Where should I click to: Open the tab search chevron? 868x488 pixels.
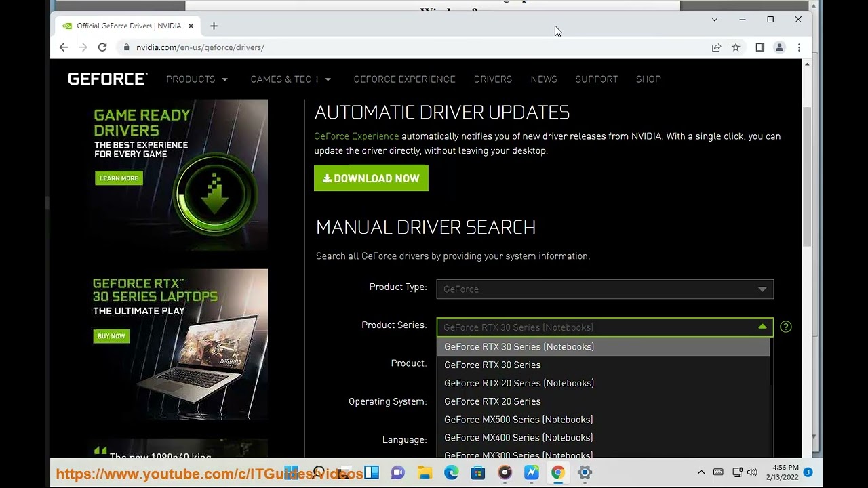pos(714,20)
